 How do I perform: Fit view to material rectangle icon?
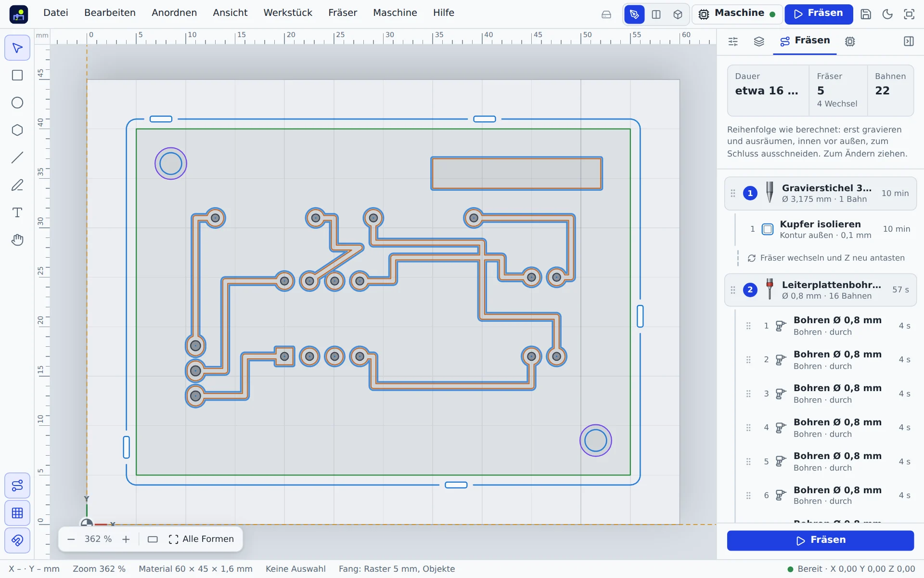(153, 539)
